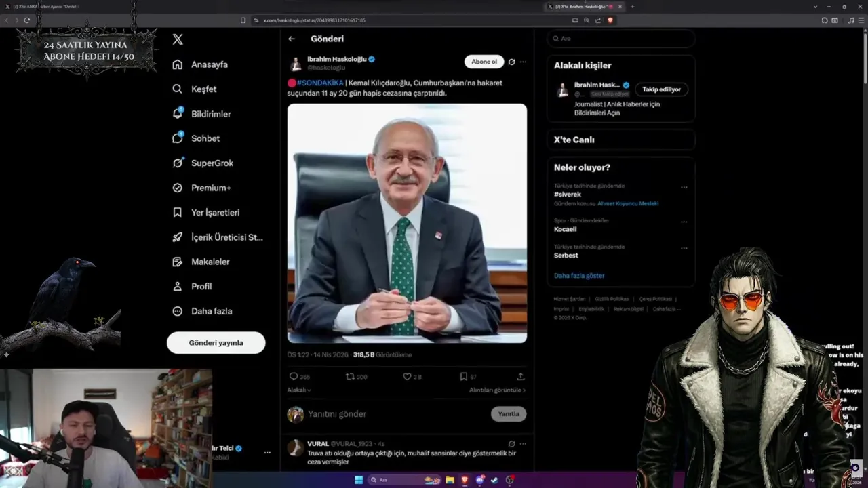The width and height of the screenshot is (868, 488).
Task: Click Abone ol button
Action: [484, 62]
